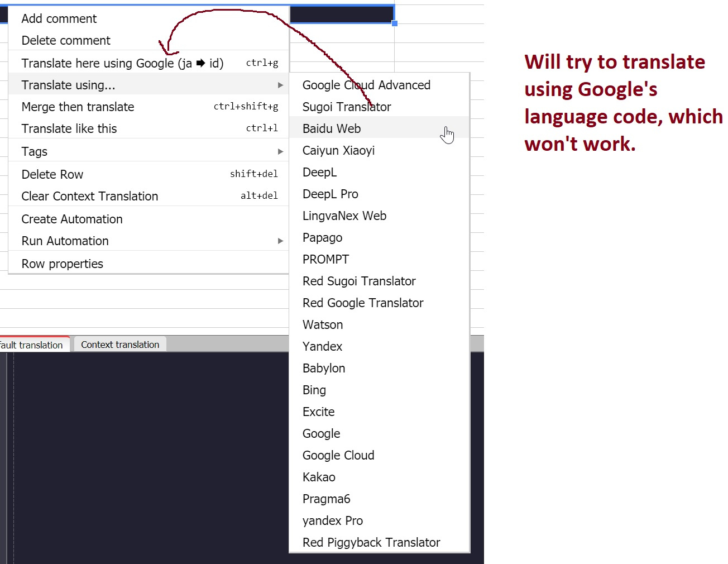728x564 pixels.
Task: Click Add comment in context menu
Action: (x=149, y=18)
